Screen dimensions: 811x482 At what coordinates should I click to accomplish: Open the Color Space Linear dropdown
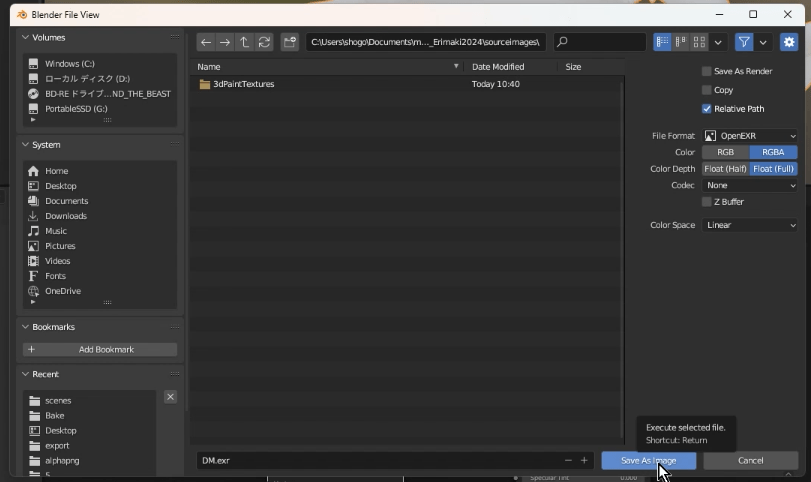[x=750, y=225]
